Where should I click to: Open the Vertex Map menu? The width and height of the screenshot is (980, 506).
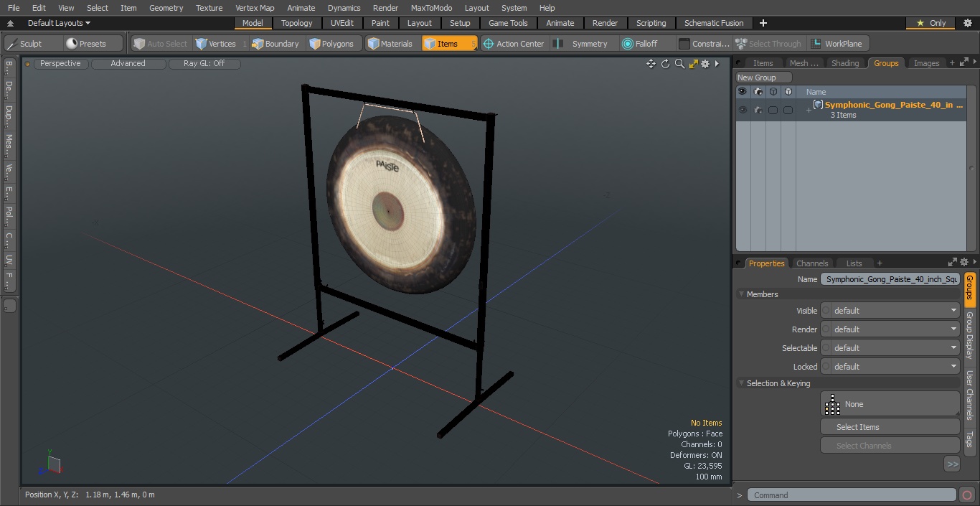pos(255,8)
